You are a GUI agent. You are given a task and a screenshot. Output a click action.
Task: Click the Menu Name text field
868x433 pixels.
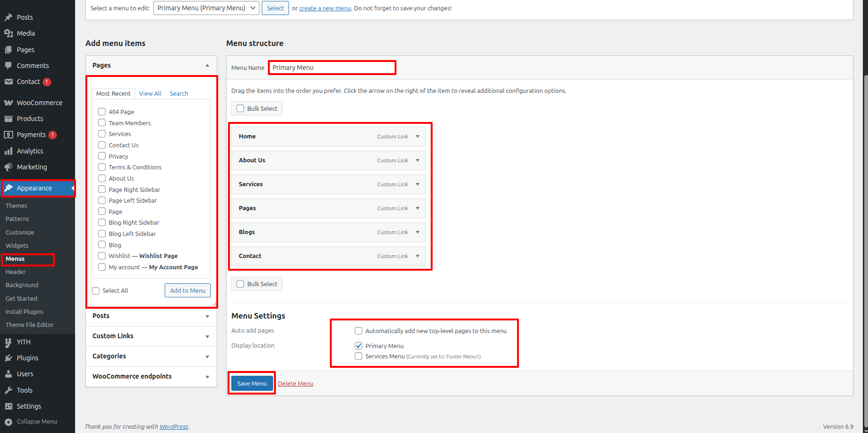(332, 68)
